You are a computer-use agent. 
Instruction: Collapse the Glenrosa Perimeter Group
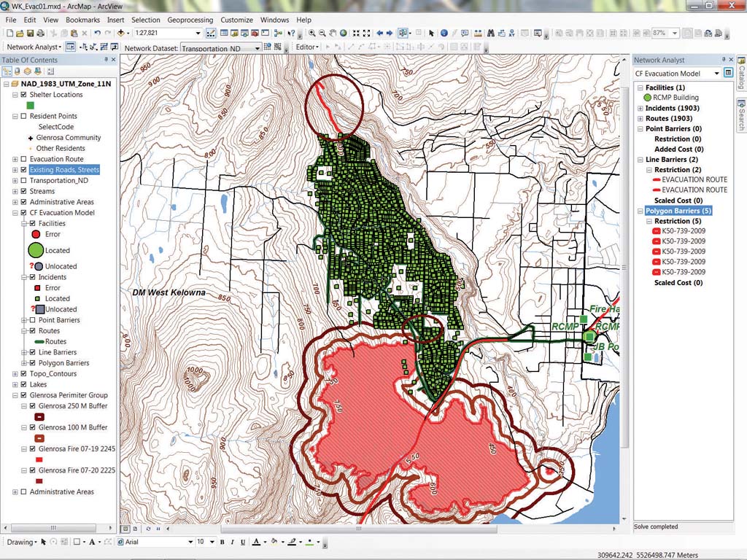pos(15,395)
